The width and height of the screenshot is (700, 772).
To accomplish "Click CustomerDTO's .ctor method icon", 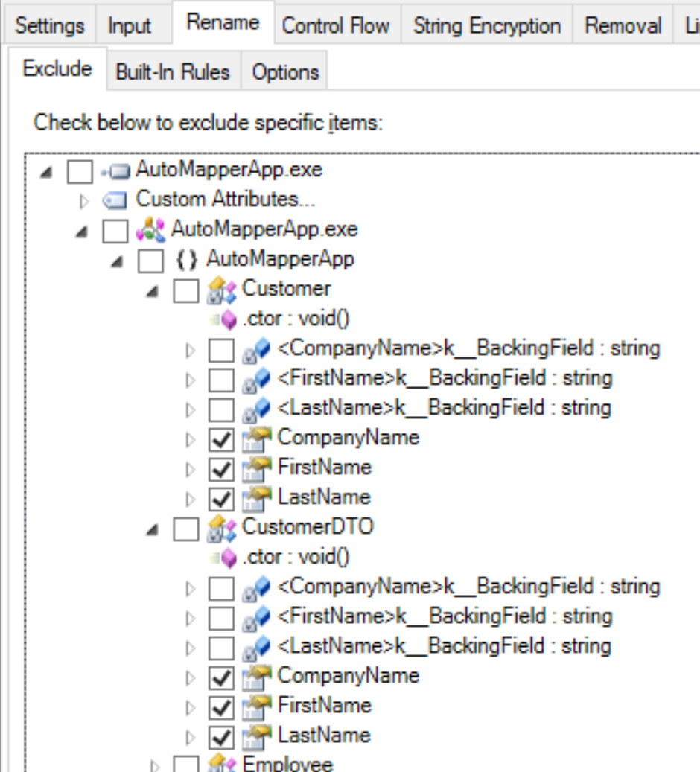I will (x=224, y=558).
